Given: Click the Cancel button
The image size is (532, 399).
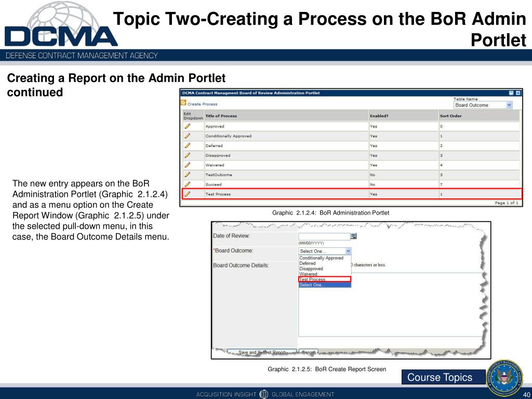Looking at the screenshot, I should [x=309, y=352].
